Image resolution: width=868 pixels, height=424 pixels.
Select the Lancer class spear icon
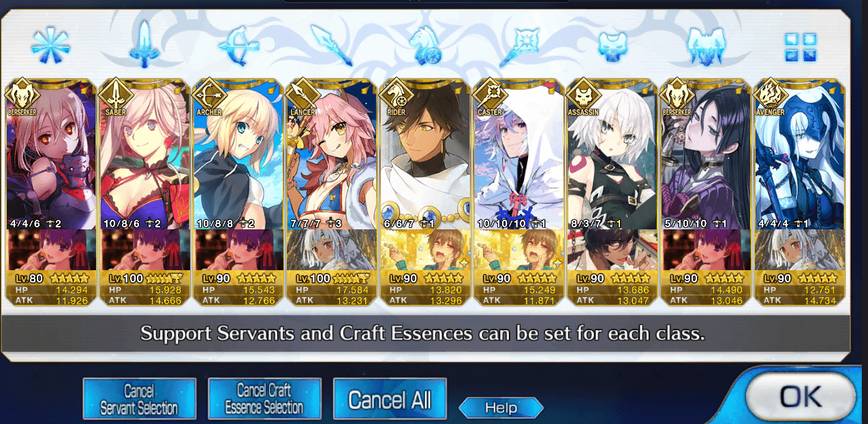click(x=330, y=45)
